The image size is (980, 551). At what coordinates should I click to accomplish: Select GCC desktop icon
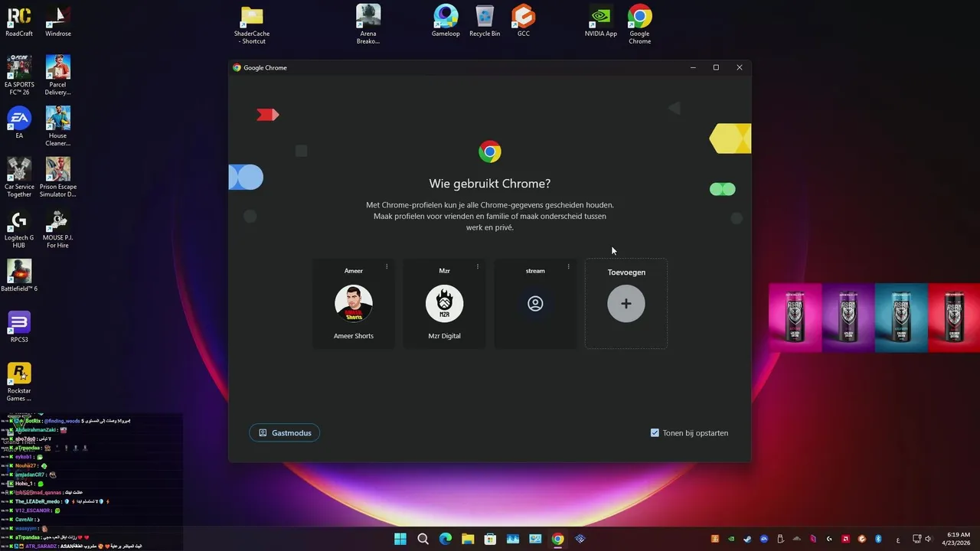[x=524, y=21]
